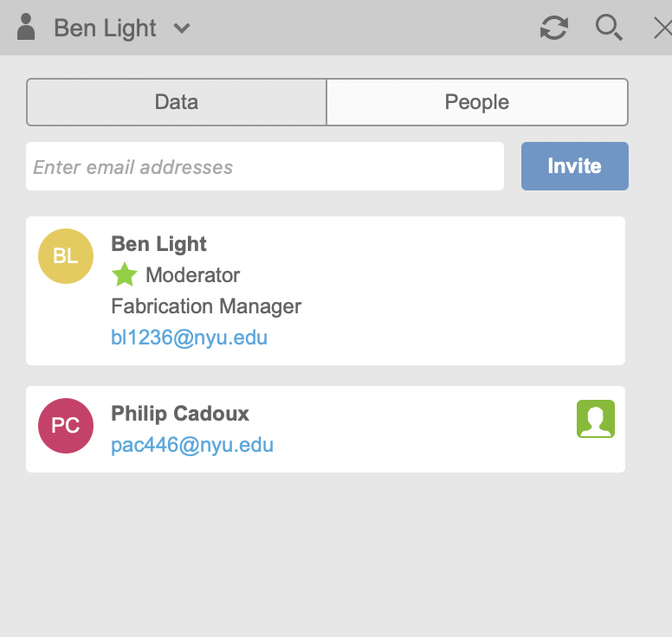Select the Philip Cadoux name in the member card
This screenshot has width=672, height=637.
pyautogui.click(x=180, y=414)
